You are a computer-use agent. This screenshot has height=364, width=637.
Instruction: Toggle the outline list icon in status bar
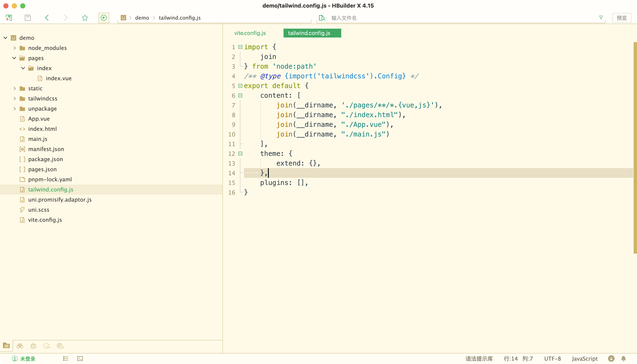pyautogui.click(x=66, y=359)
